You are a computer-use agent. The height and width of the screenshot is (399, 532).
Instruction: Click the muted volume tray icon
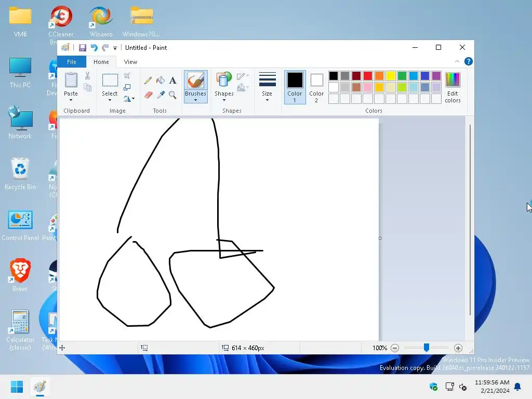(x=463, y=387)
